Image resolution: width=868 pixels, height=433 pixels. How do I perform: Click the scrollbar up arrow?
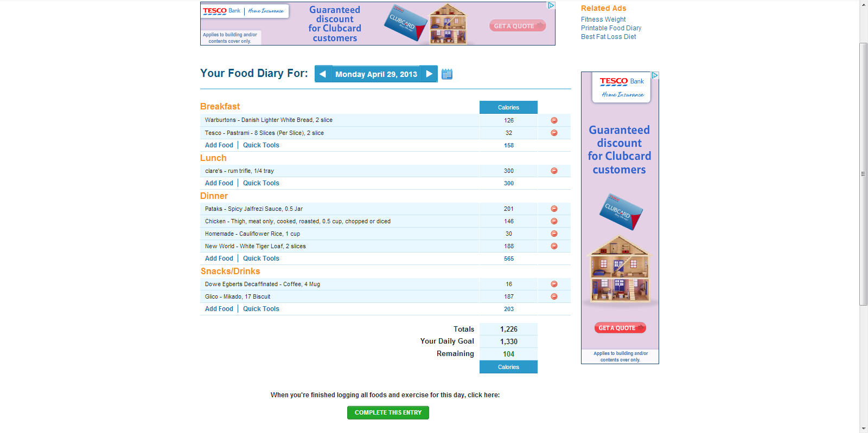[x=864, y=4]
